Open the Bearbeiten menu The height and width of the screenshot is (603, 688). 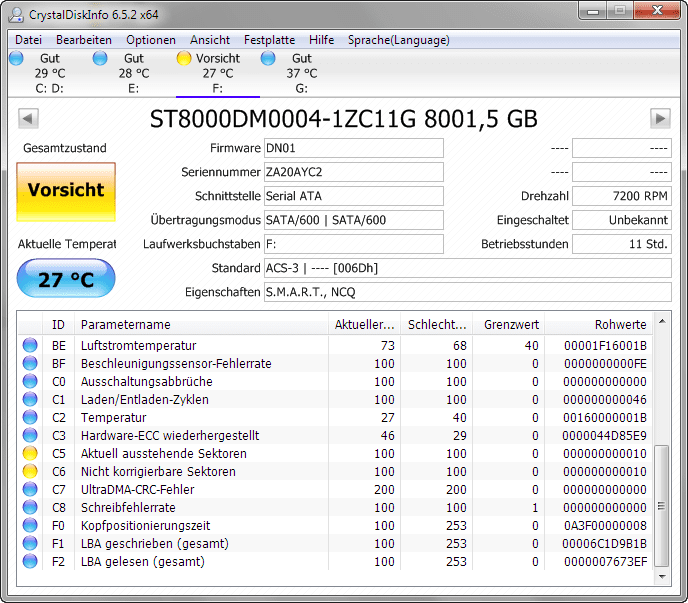click(84, 40)
